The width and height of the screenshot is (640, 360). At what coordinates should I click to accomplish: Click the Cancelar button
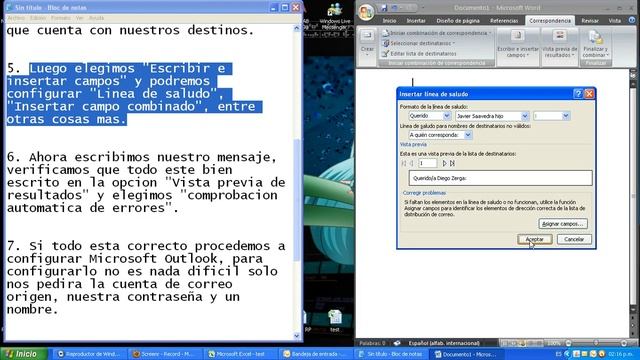(574, 239)
